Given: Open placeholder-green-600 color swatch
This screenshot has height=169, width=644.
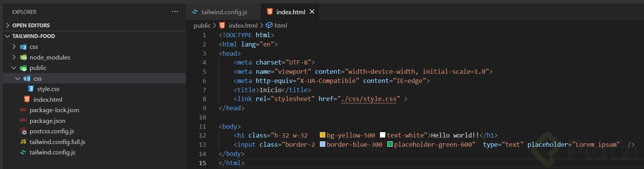Looking at the screenshot, I should click(x=390, y=144).
